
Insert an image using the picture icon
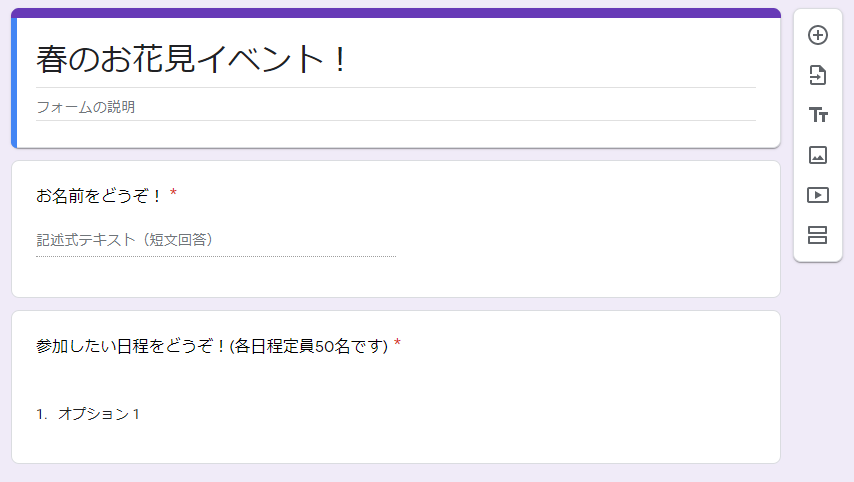[818, 155]
